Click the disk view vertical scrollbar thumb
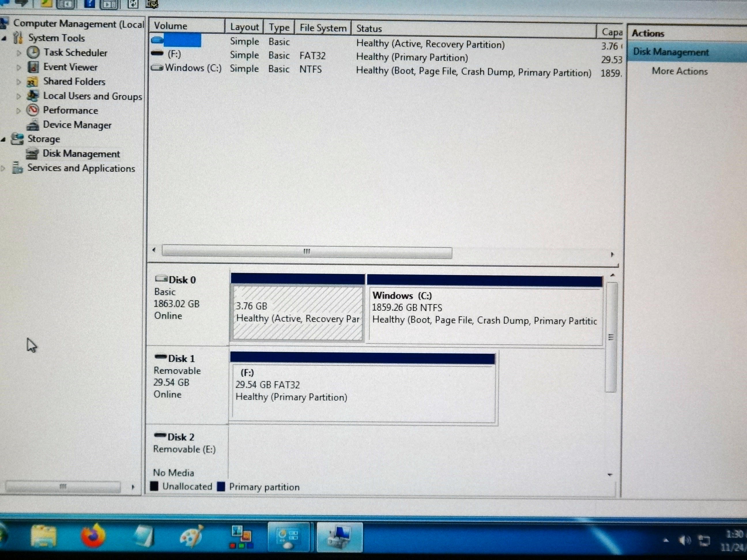Viewport: 747px width, 560px height. (611, 337)
